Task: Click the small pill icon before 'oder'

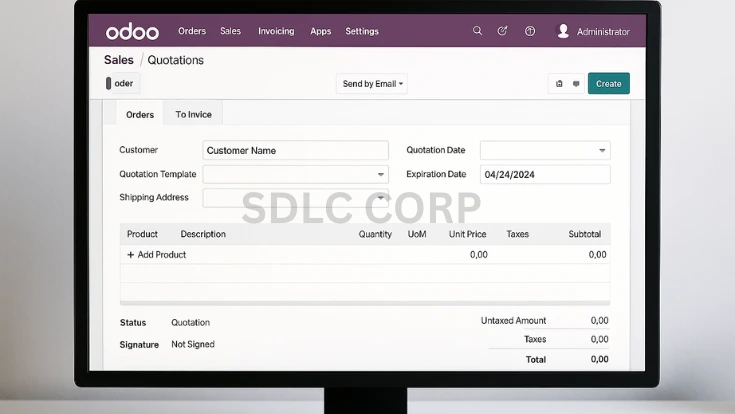Action: click(108, 83)
